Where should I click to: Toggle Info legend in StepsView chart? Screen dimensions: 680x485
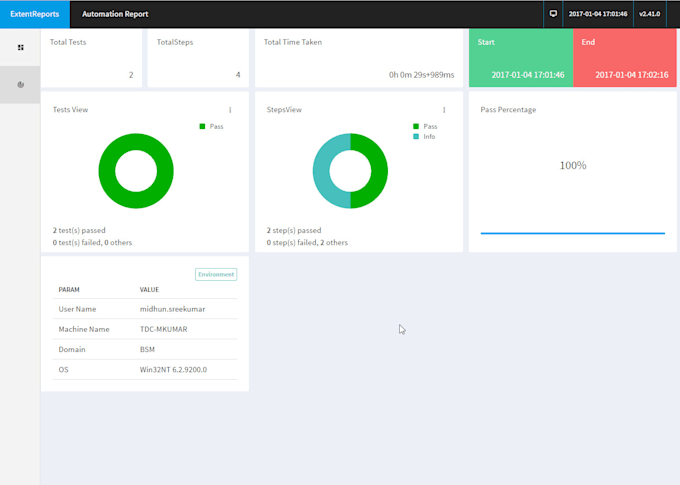(x=425, y=137)
